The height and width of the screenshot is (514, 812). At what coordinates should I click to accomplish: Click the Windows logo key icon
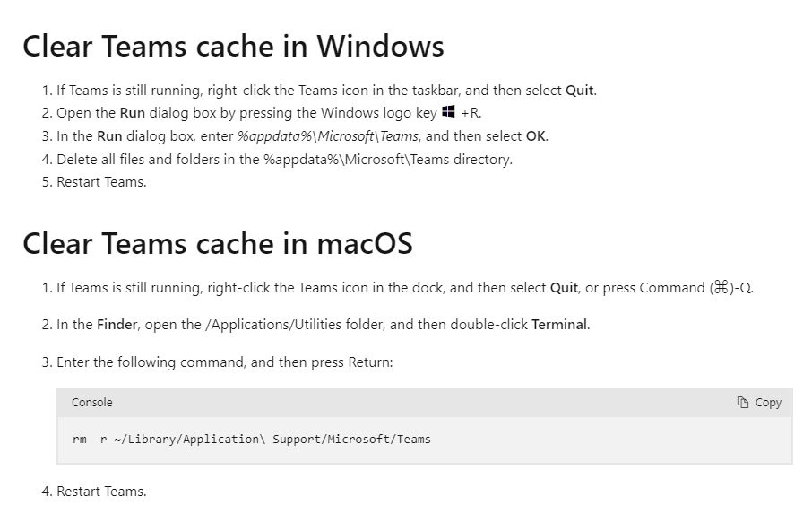(x=448, y=111)
